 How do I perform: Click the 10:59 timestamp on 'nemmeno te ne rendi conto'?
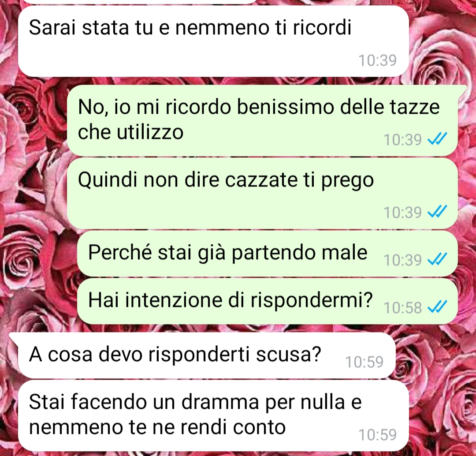378,434
